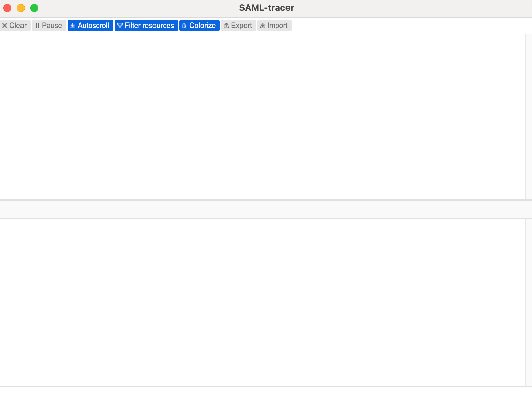Image resolution: width=532 pixels, height=400 pixels.
Task: Maximize SAML-tracer with green button
Action: [34, 8]
